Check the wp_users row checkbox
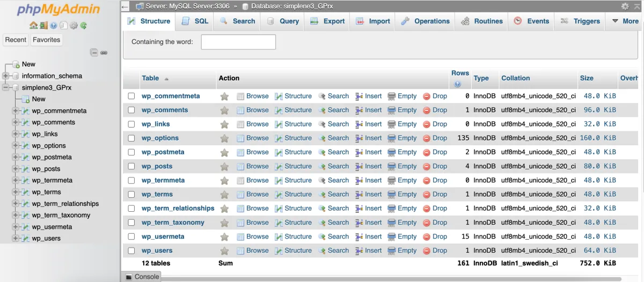This screenshot has width=644, height=282. tap(131, 250)
